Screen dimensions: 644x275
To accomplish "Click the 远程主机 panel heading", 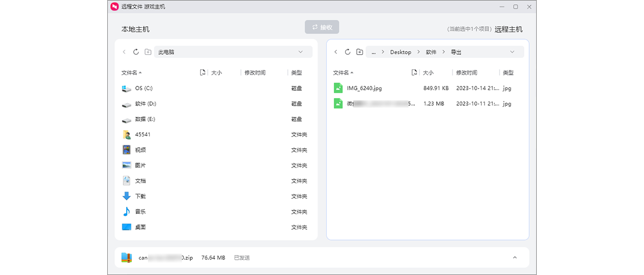I will point(509,29).
